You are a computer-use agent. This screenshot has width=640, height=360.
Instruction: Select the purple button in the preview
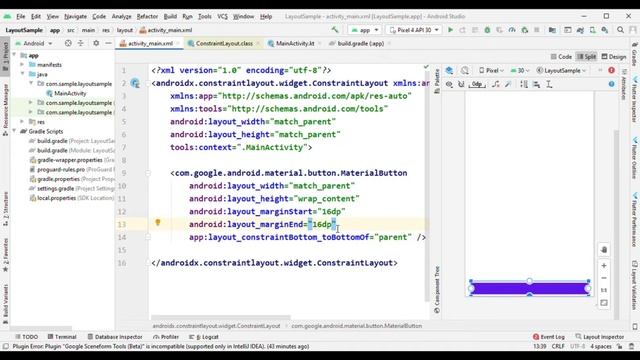click(x=529, y=289)
